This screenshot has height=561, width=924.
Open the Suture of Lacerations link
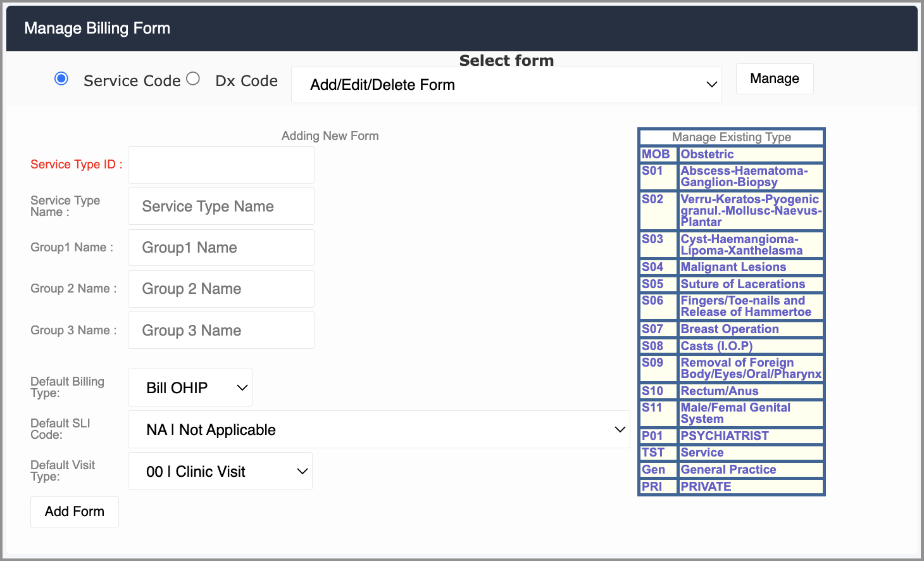tap(743, 284)
